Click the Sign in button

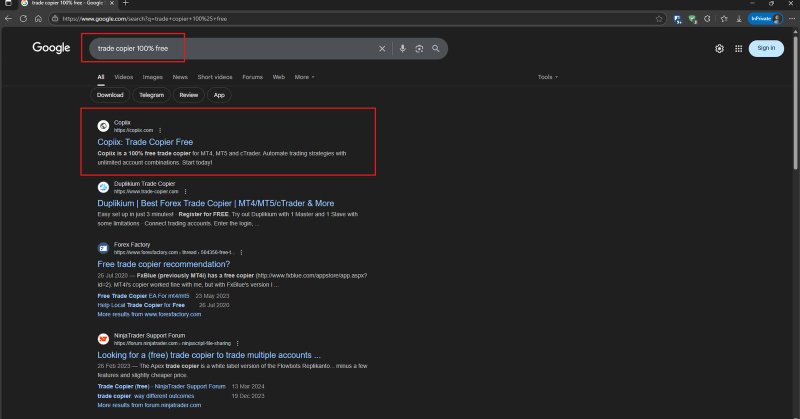click(766, 48)
